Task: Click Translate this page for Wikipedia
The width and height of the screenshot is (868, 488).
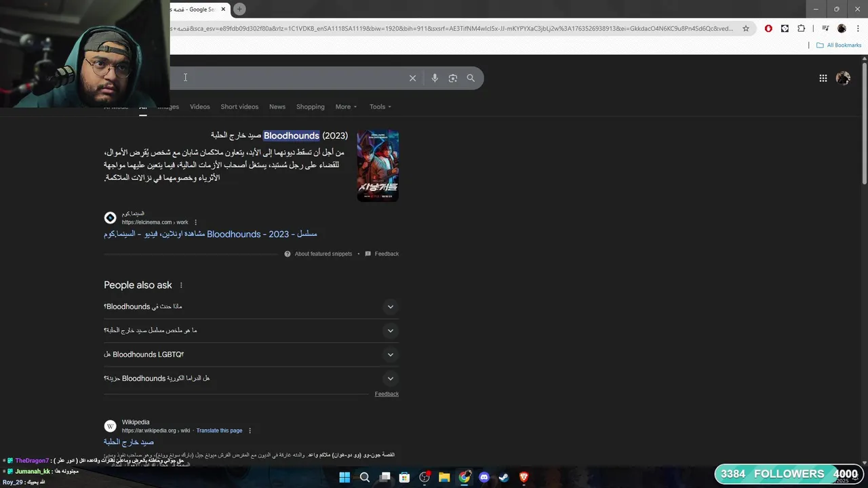Action: tap(219, 430)
